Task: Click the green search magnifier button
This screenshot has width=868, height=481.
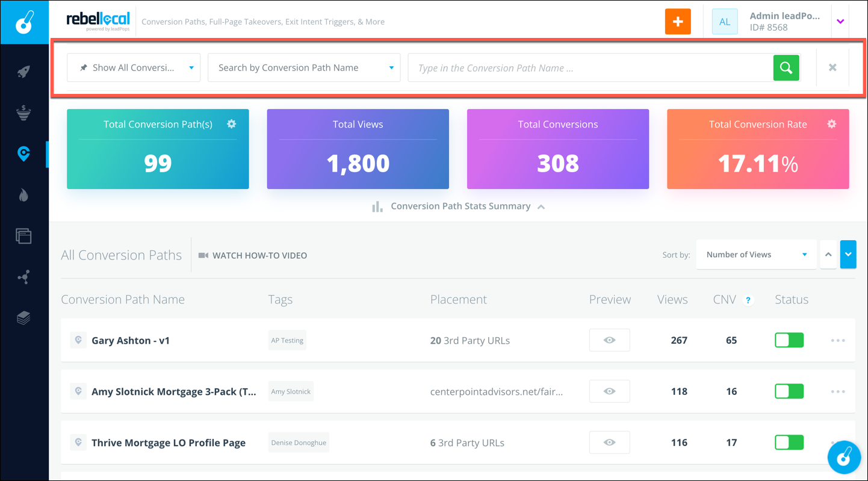Action: pos(786,68)
